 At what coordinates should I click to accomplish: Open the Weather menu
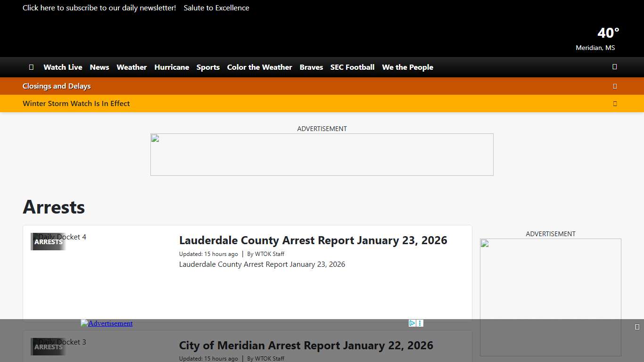point(132,67)
